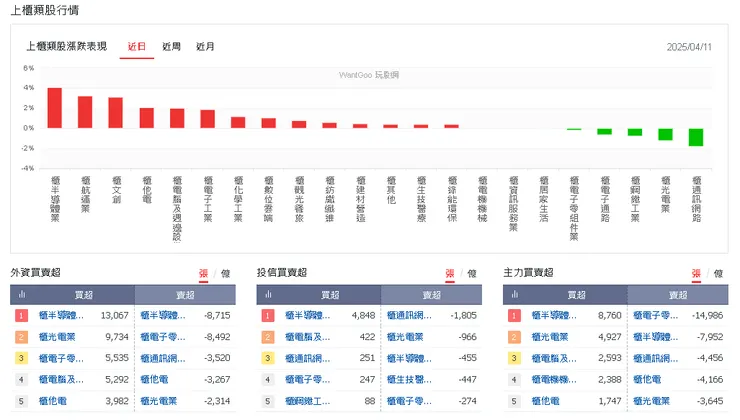Click the red 櫃化學工業 bar in chart
Image resolution: width=740 pixels, height=420 pixels.
coord(238,123)
